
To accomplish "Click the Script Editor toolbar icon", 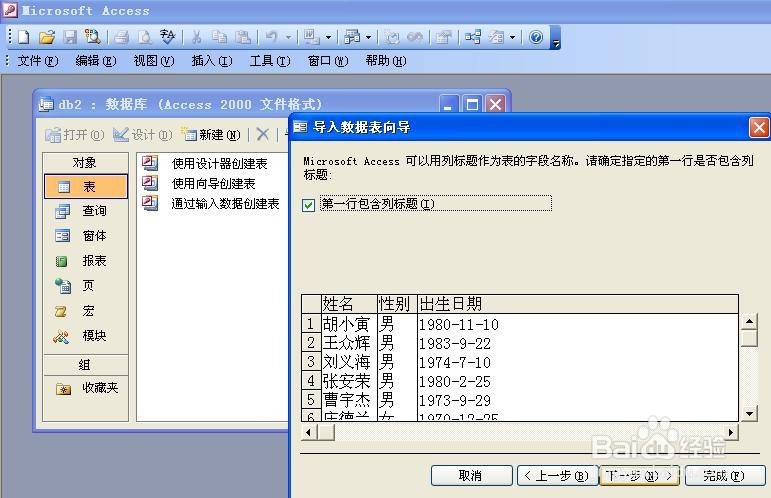I will (415, 37).
